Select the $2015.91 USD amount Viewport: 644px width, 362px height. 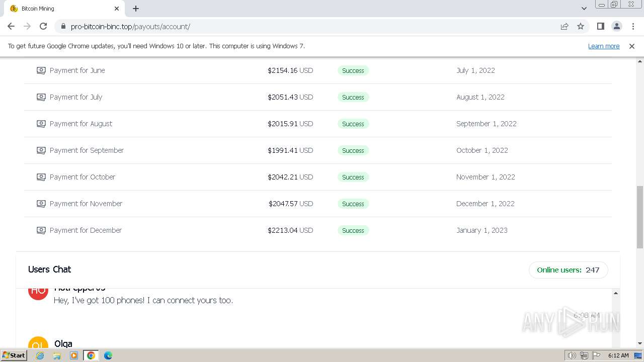click(290, 124)
